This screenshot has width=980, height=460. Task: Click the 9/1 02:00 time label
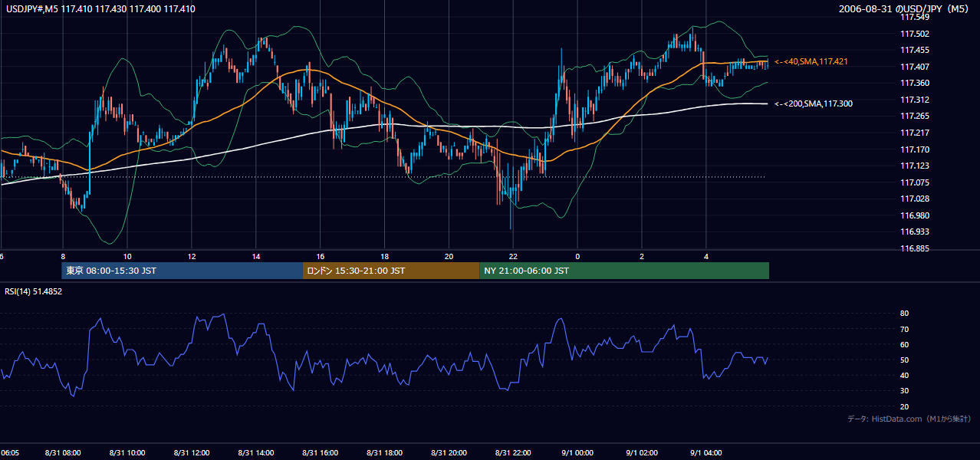(642, 453)
